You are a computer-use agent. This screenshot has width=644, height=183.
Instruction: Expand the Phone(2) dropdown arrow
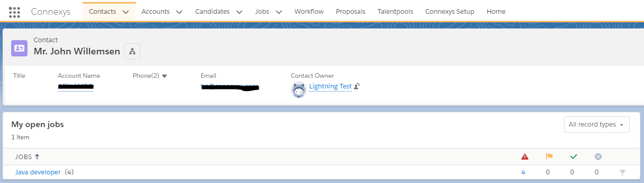coord(164,76)
